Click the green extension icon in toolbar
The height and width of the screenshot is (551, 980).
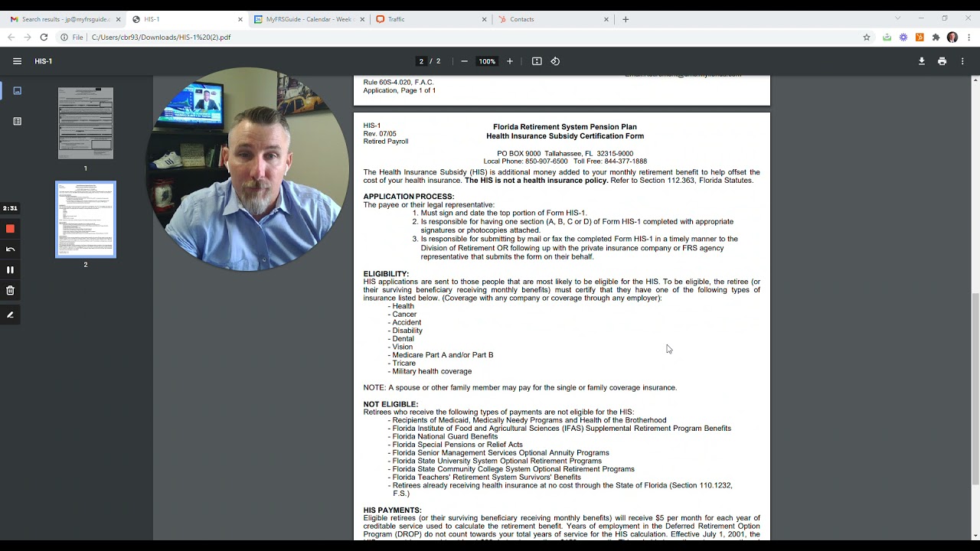887,37
